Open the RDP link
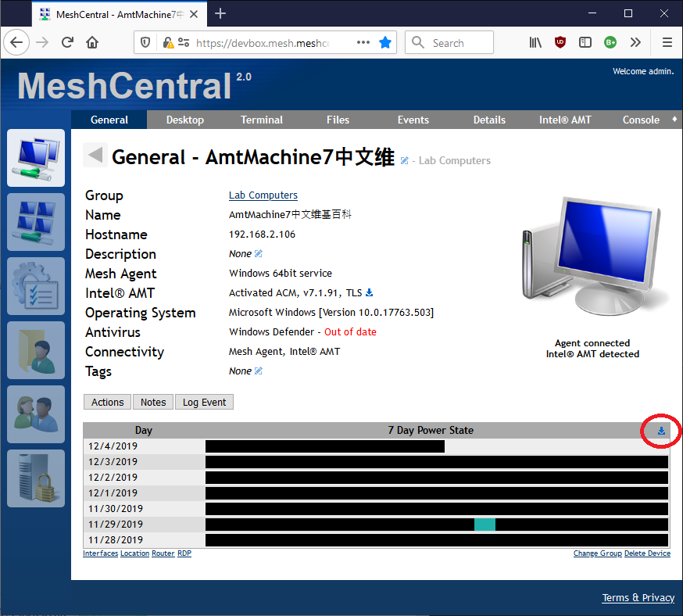 (184, 553)
